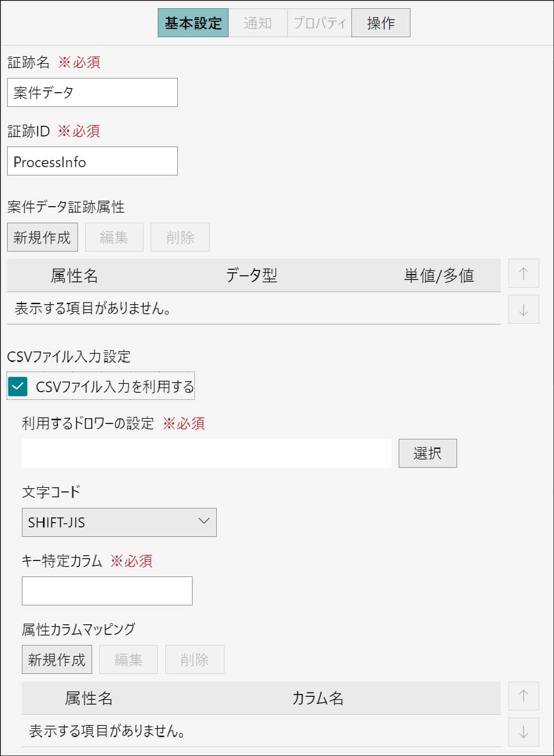Click down arrow beside 属性カラムマッピング table
The width and height of the screenshot is (554, 756).
coord(523,732)
